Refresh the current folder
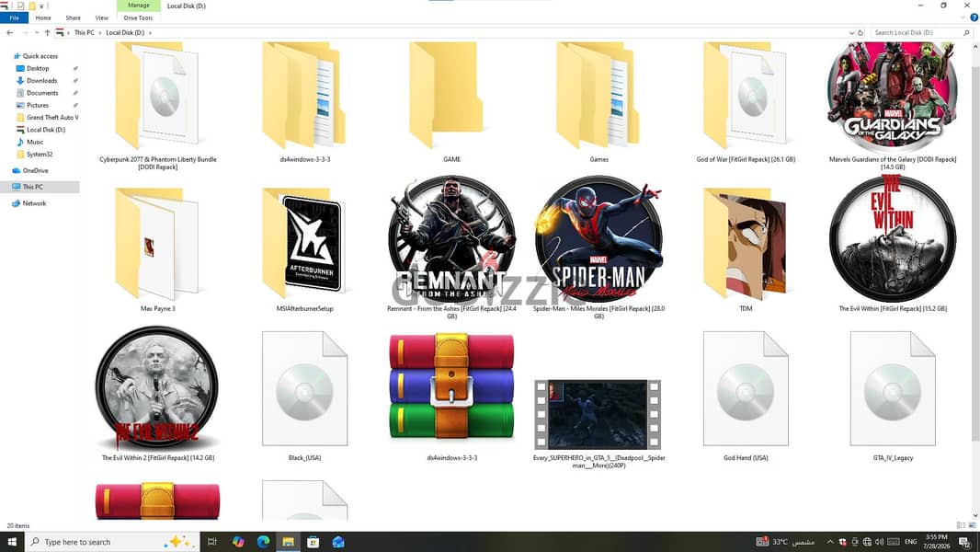 pos(860,32)
